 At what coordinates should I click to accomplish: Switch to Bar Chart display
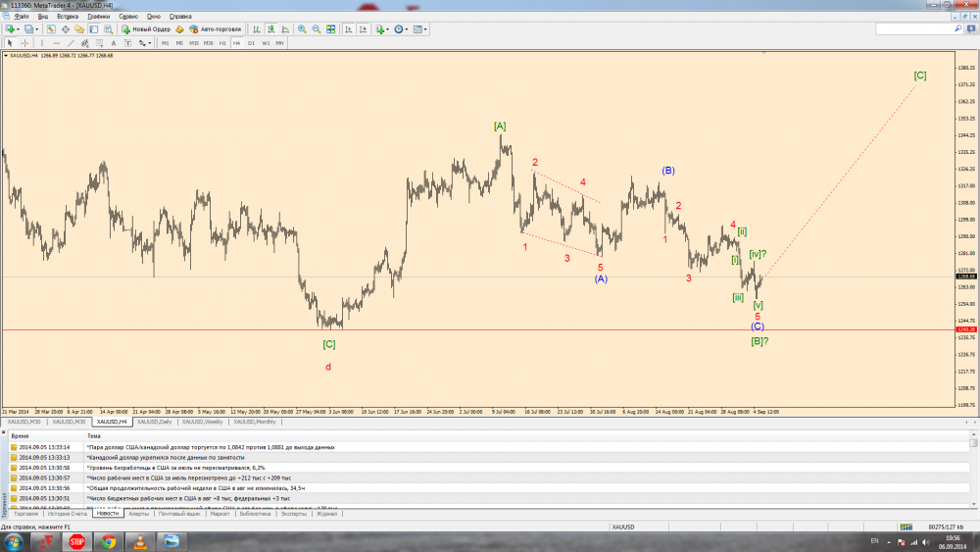point(256,28)
